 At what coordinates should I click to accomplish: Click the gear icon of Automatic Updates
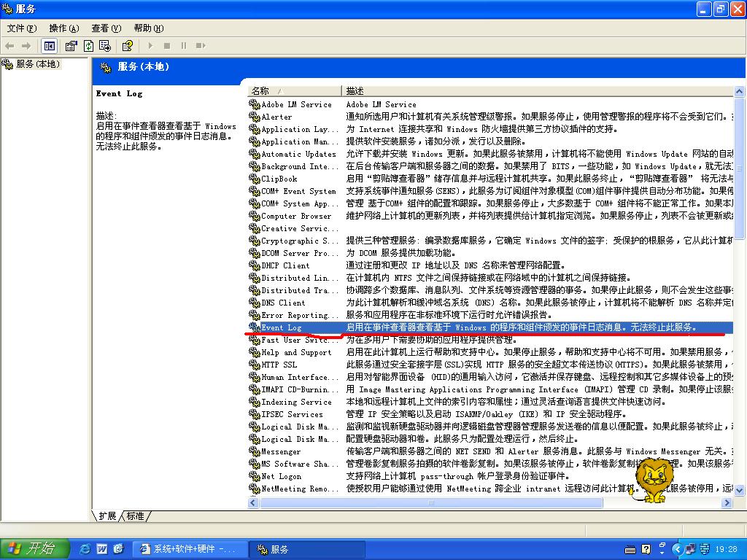pos(255,153)
